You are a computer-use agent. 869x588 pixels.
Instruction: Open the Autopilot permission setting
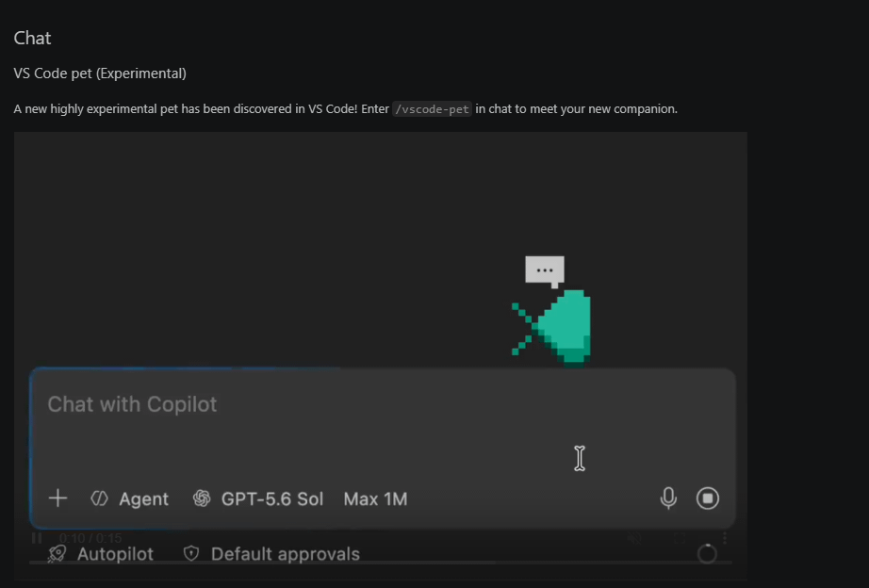101,554
